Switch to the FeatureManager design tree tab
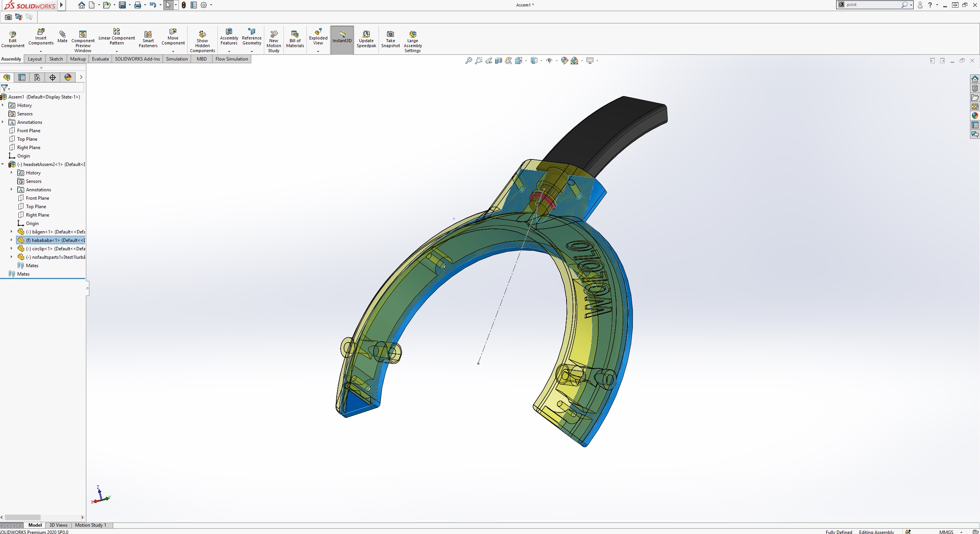The width and height of the screenshot is (980, 534). pos(7,77)
